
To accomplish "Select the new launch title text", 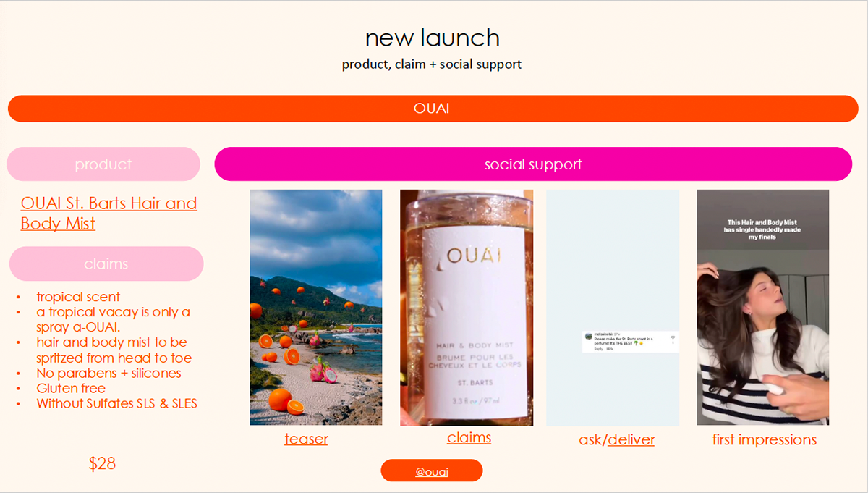I will coord(432,38).
